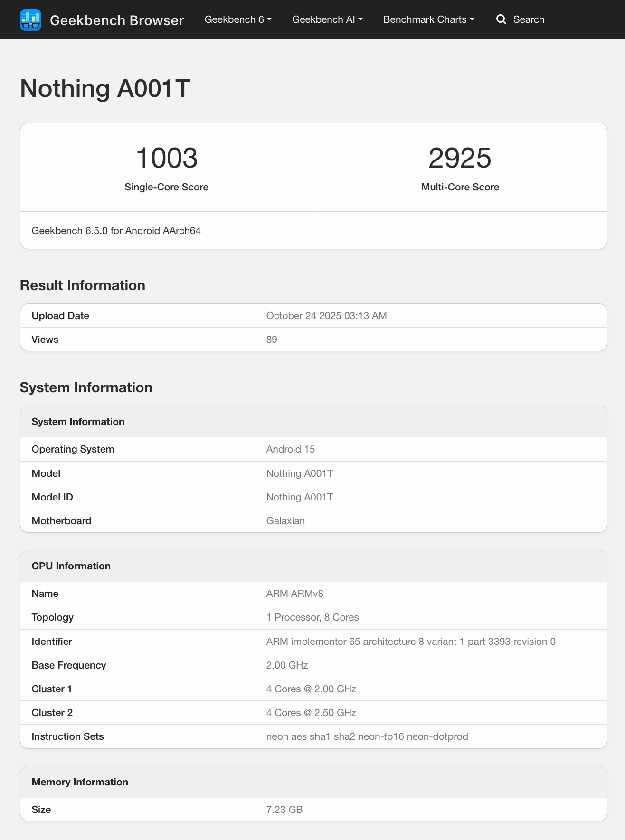Expand the Geekbench AI dropdown
Screen dimensions: 625x840
point(327,19)
